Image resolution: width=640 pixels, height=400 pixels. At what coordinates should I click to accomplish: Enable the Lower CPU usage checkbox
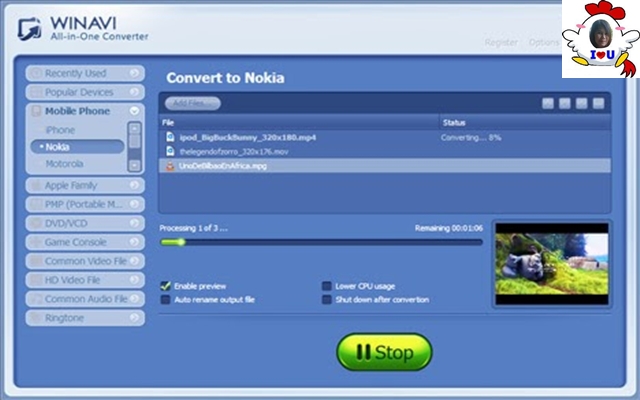pos(327,286)
